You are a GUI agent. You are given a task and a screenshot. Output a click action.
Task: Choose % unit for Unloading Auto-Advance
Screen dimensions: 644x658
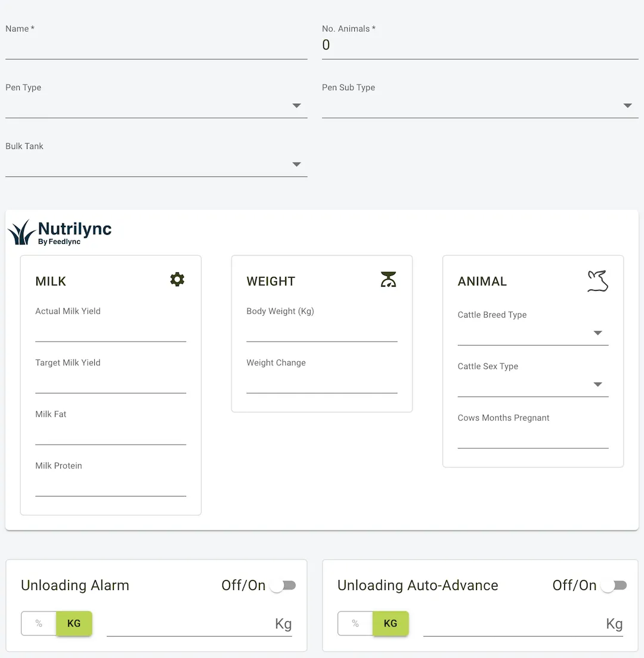tap(355, 623)
